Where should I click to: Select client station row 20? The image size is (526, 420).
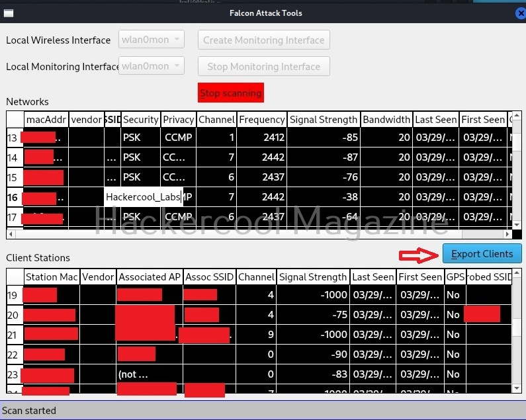pyautogui.click(x=15, y=315)
